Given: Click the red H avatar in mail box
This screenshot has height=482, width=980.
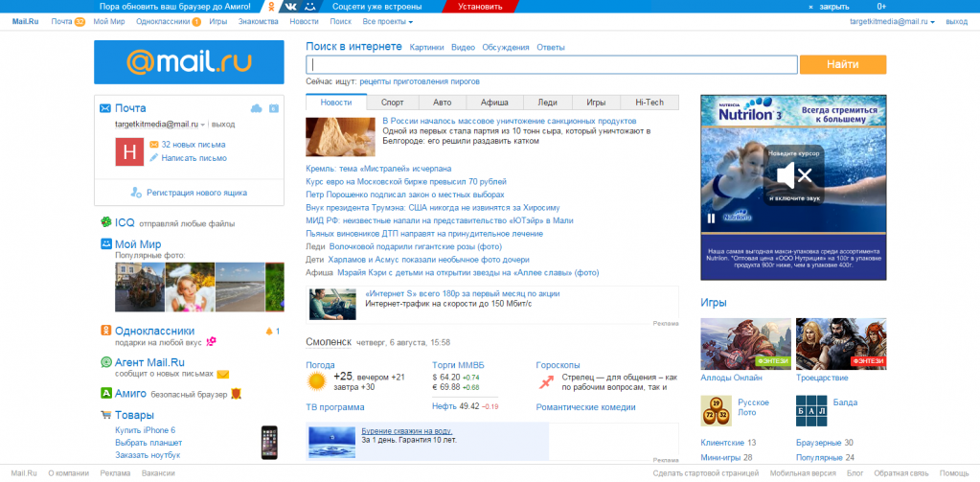Looking at the screenshot, I should (129, 152).
